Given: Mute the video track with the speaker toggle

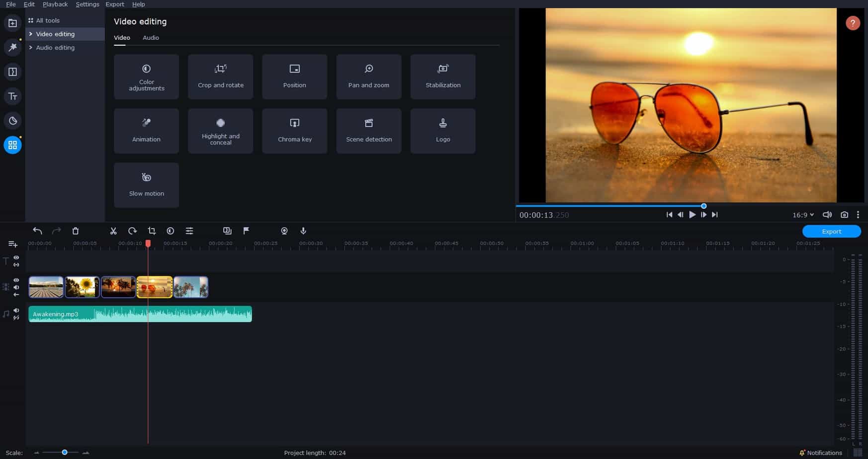Looking at the screenshot, I should tap(16, 287).
